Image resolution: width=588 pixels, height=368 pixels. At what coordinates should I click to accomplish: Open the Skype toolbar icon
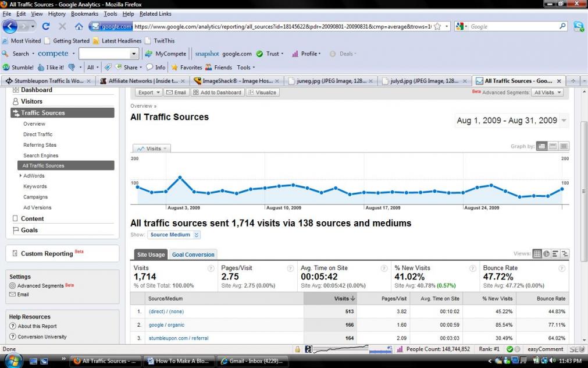pos(579,26)
